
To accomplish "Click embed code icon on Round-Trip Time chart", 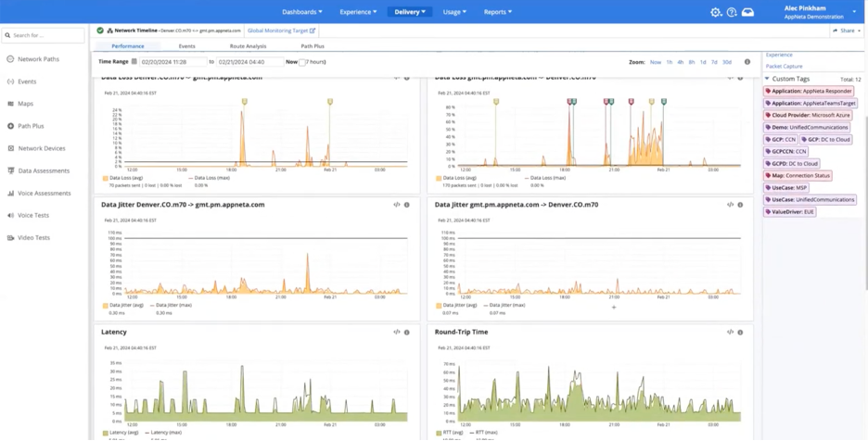I will [730, 333].
